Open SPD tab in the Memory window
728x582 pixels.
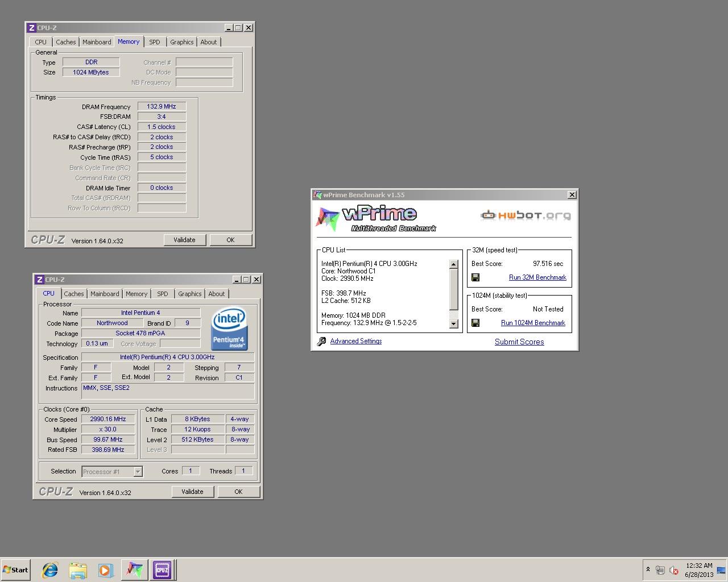pos(155,42)
